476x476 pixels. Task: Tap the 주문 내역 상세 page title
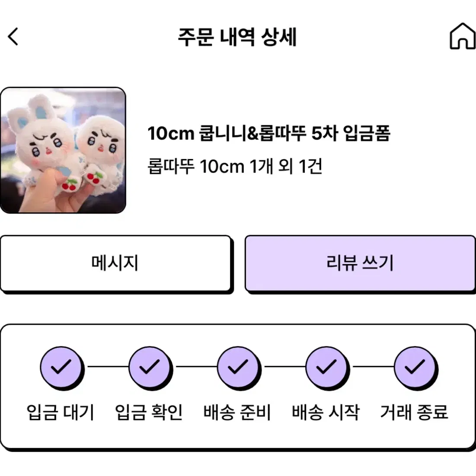tap(237, 37)
